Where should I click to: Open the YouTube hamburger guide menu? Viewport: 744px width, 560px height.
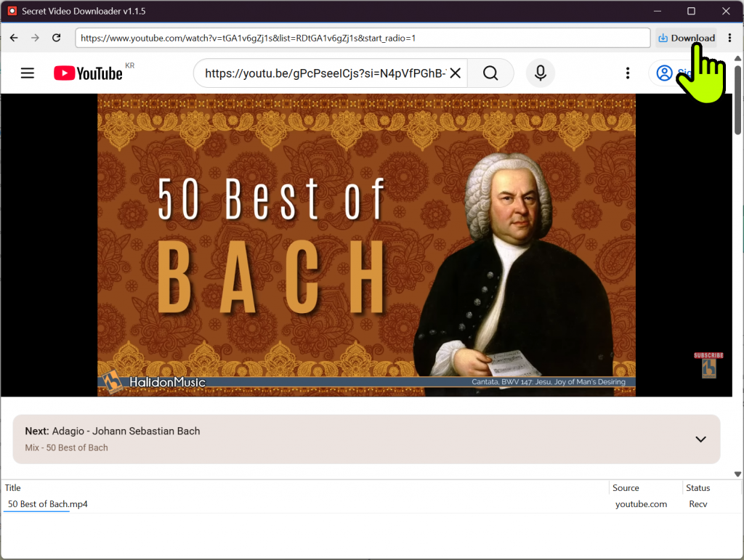pos(28,73)
